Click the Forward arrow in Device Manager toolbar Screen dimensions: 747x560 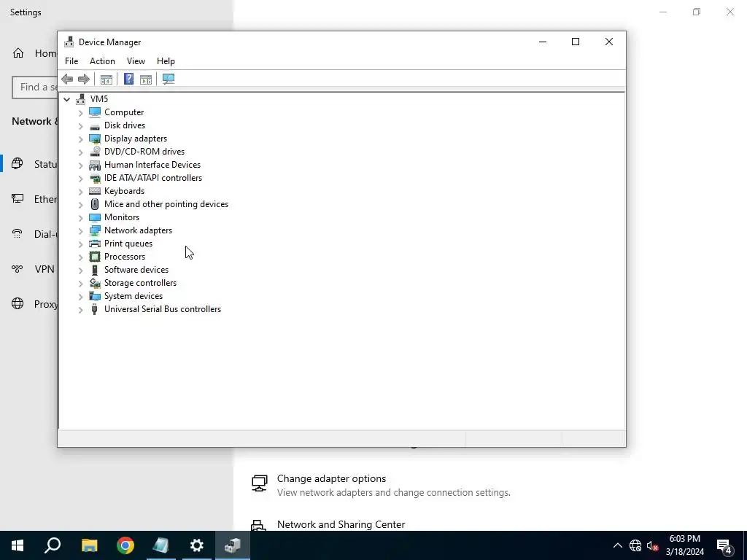[84, 79]
